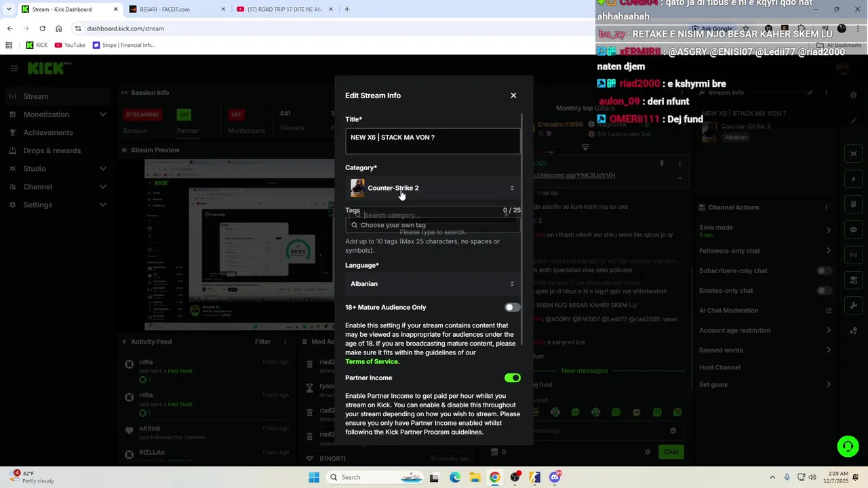The height and width of the screenshot is (488, 868).
Task: Reload the page in browser
Action: [42, 28]
